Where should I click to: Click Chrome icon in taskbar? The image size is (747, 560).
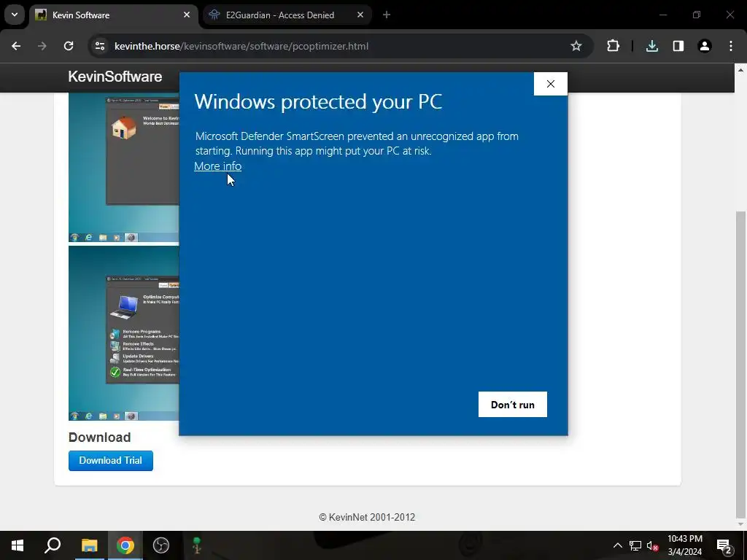(125, 545)
